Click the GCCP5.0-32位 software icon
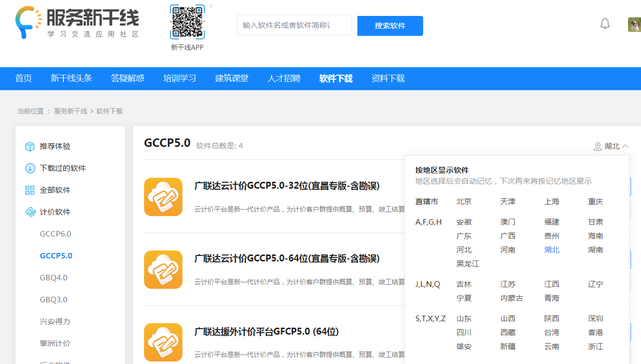The image size is (641, 364). [163, 197]
